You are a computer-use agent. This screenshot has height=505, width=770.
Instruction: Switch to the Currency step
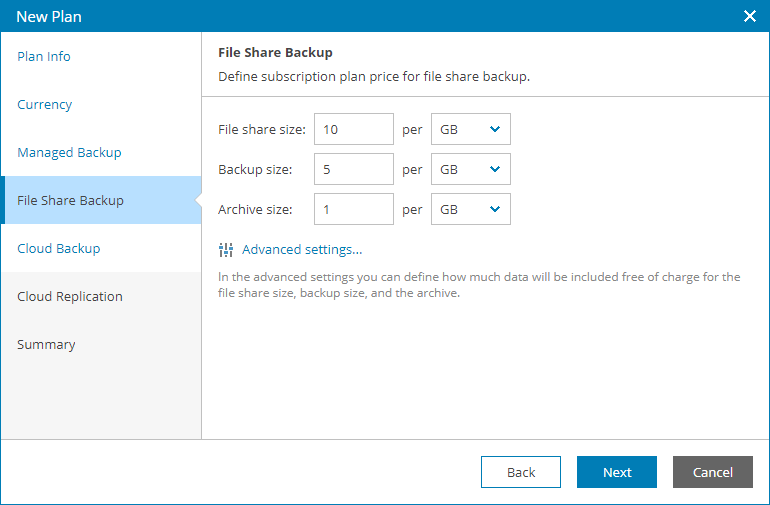(x=45, y=105)
